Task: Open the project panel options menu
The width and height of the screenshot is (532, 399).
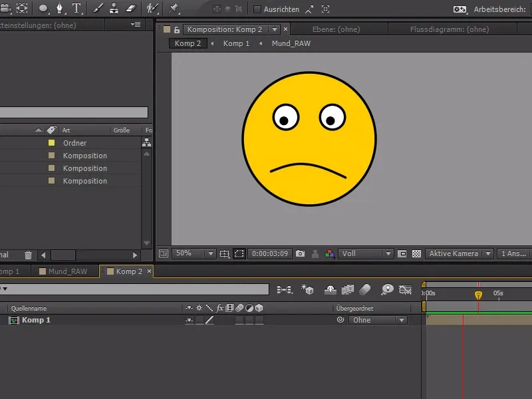Action: [x=136, y=25]
